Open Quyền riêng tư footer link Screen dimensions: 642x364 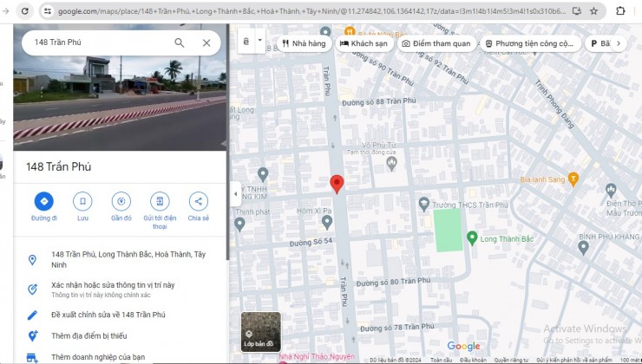[x=511, y=361]
